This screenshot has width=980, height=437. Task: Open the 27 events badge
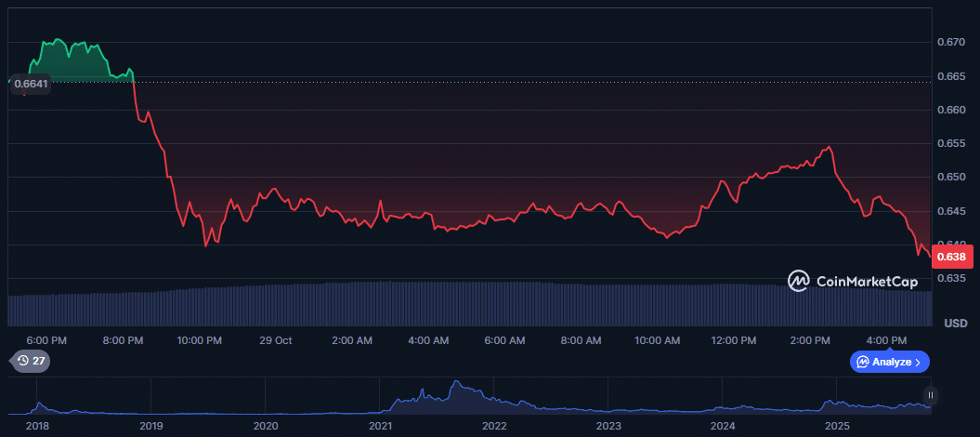(30, 361)
